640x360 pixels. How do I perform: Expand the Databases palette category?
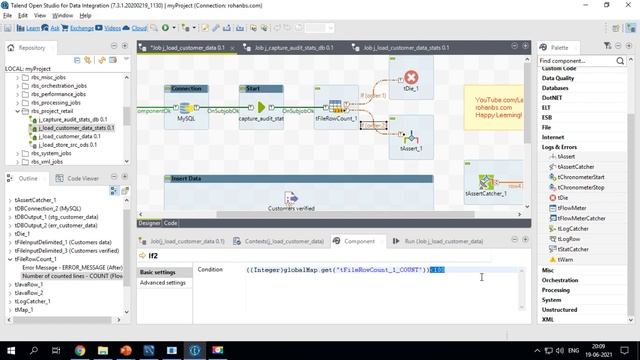click(555, 88)
